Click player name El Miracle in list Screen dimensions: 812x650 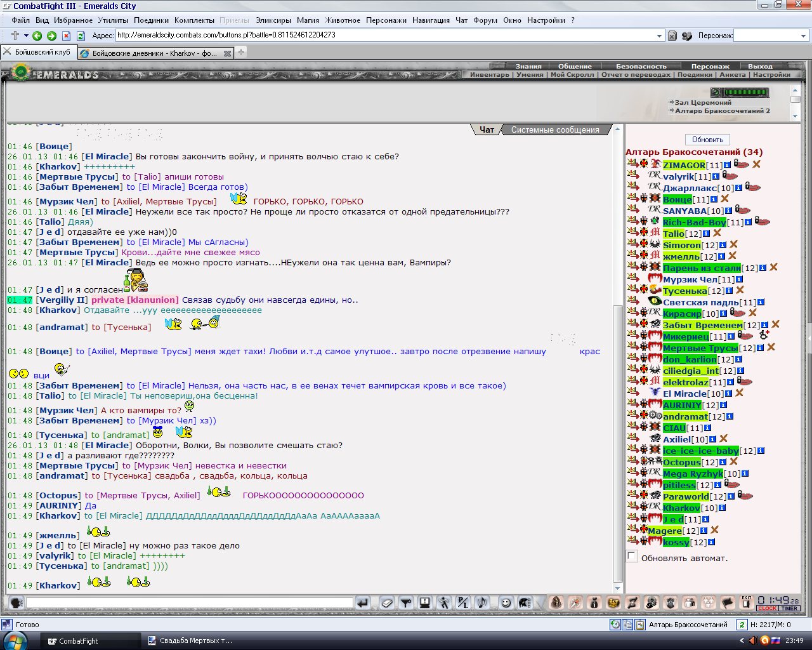point(684,394)
